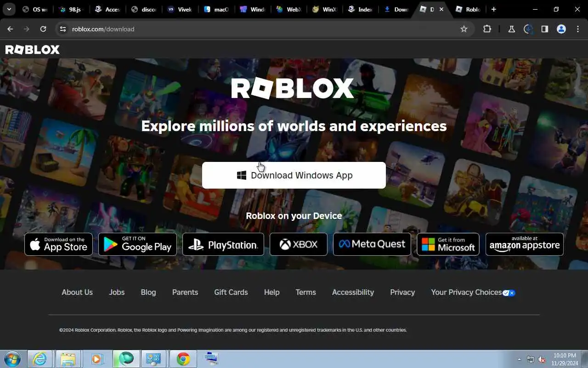Click the browser forward arrow

click(x=27, y=29)
